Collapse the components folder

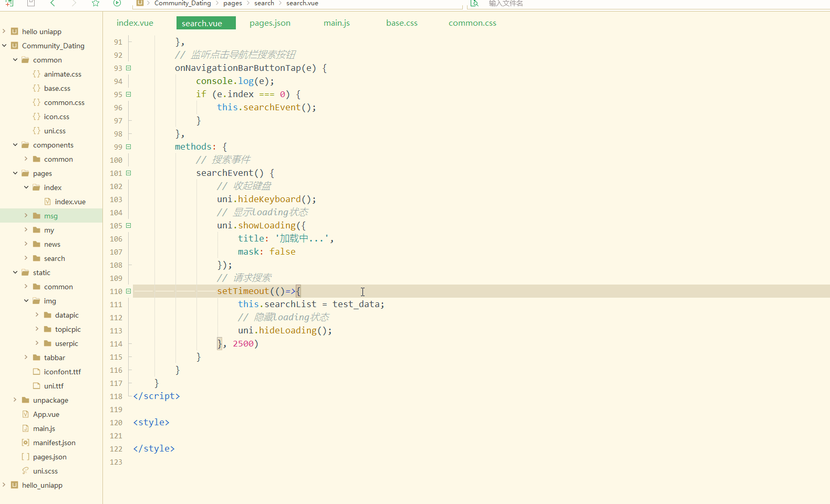(x=15, y=145)
